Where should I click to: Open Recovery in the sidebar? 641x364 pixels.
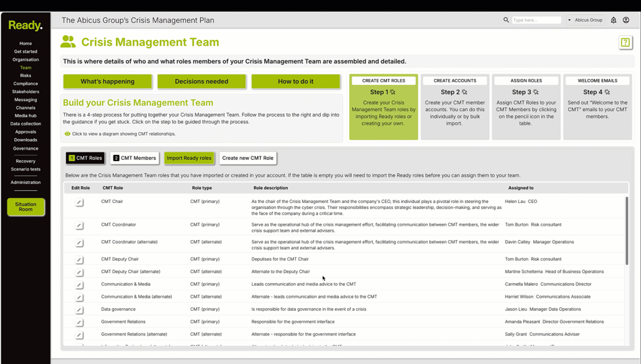point(26,161)
